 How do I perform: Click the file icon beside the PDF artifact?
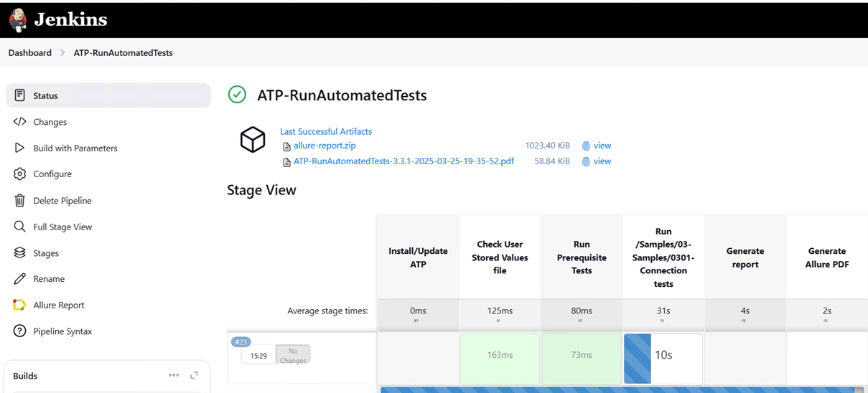coord(286,162)
